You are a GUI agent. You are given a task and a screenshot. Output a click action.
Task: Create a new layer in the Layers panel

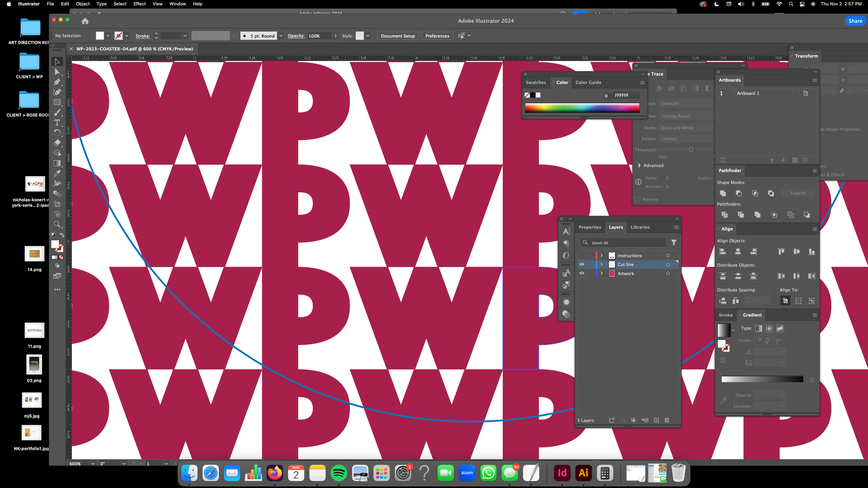656,420
